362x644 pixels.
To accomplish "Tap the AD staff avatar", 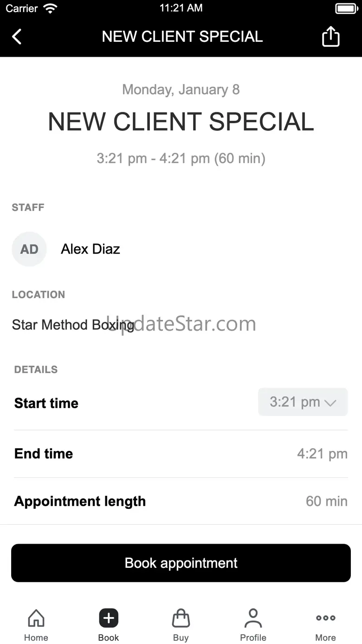I will (29, 249).
